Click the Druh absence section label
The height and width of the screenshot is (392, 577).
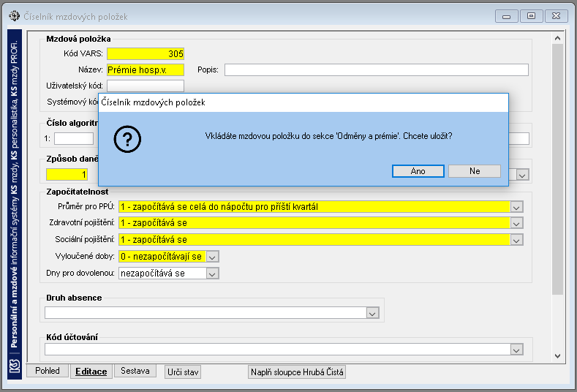[74, 298]
